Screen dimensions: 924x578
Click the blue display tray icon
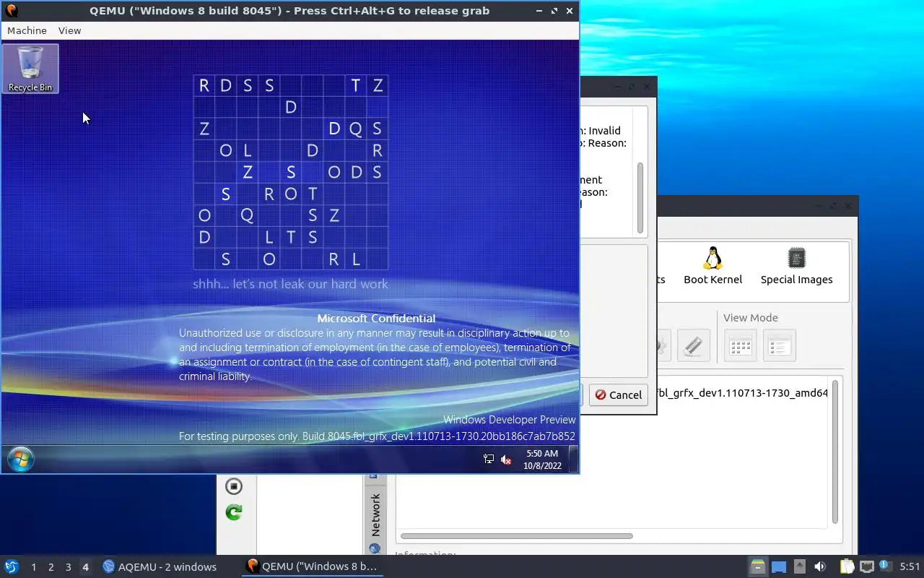[x=778, y=566]
